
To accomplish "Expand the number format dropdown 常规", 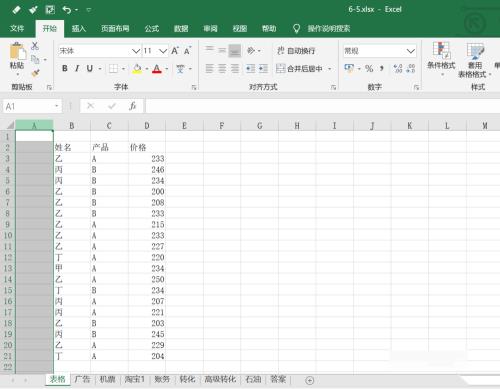I will point(411,51).
